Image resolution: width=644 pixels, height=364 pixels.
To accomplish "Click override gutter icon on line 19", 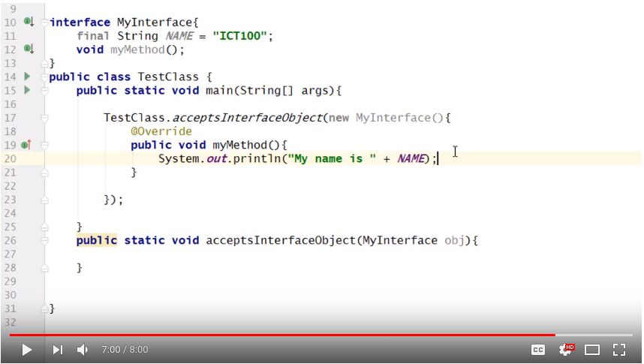I will pos(27,145).
